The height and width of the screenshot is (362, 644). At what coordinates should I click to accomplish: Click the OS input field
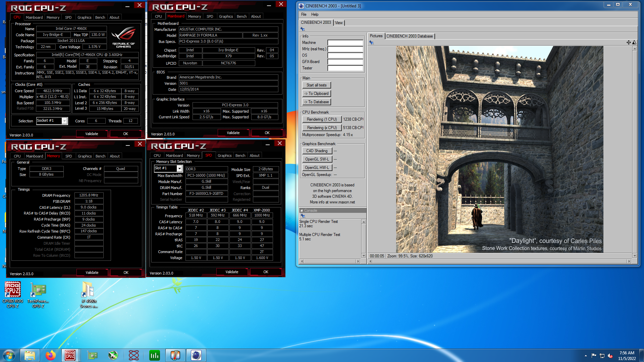pos(345,55)
